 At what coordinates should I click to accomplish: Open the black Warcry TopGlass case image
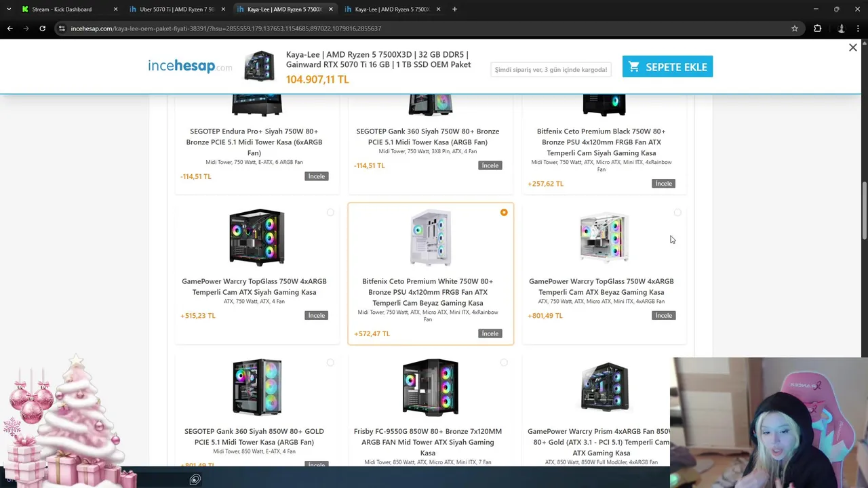tap(257, 237)
